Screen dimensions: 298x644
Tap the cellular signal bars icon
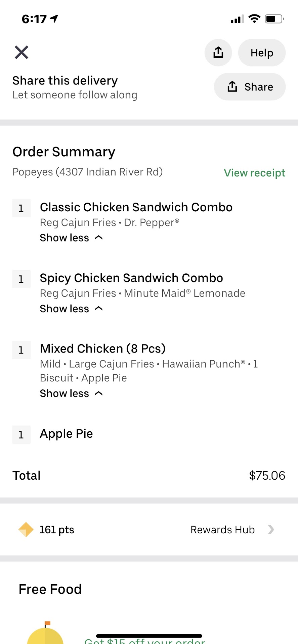(x=237, y=19)
